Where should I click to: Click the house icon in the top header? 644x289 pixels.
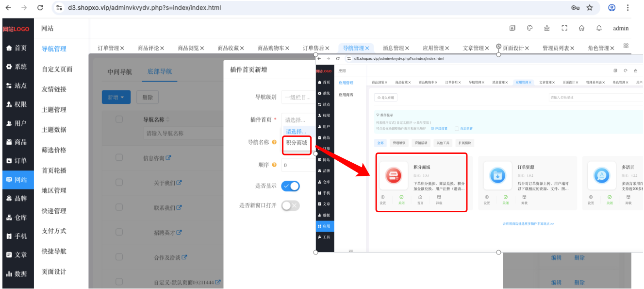581,28
